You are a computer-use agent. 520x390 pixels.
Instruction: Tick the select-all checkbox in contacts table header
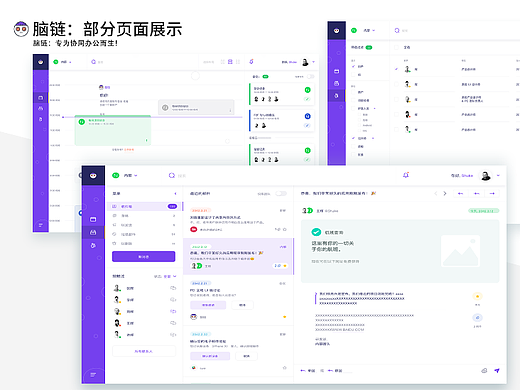pyautogui.click(x=396, y=47)
